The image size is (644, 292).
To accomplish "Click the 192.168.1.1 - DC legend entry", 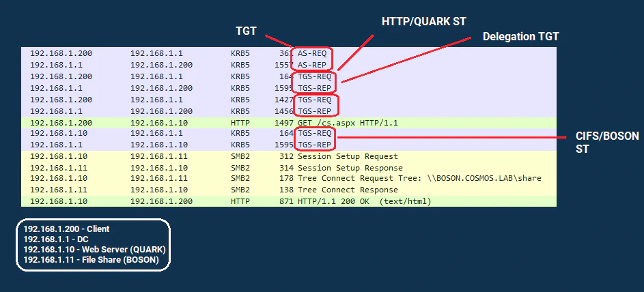I will pos(57,239).
